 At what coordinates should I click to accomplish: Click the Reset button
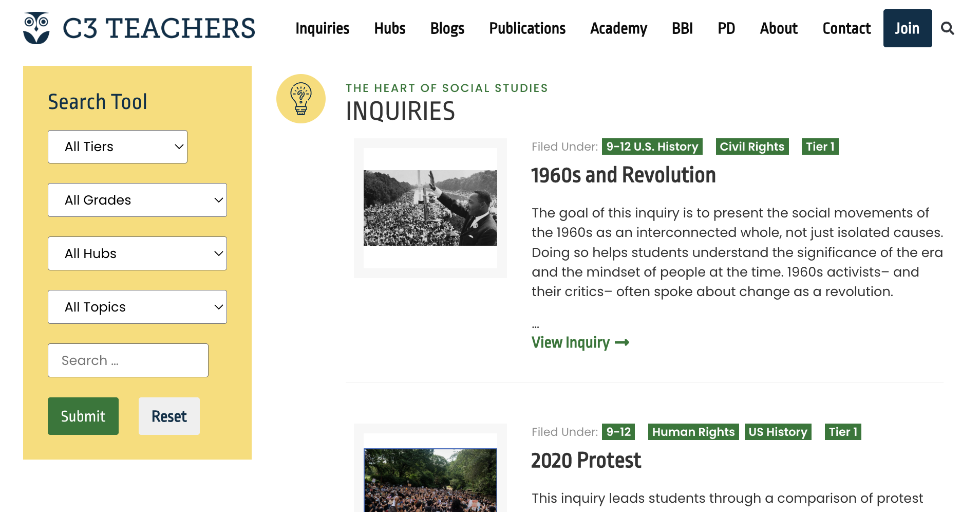coord(169,416)
